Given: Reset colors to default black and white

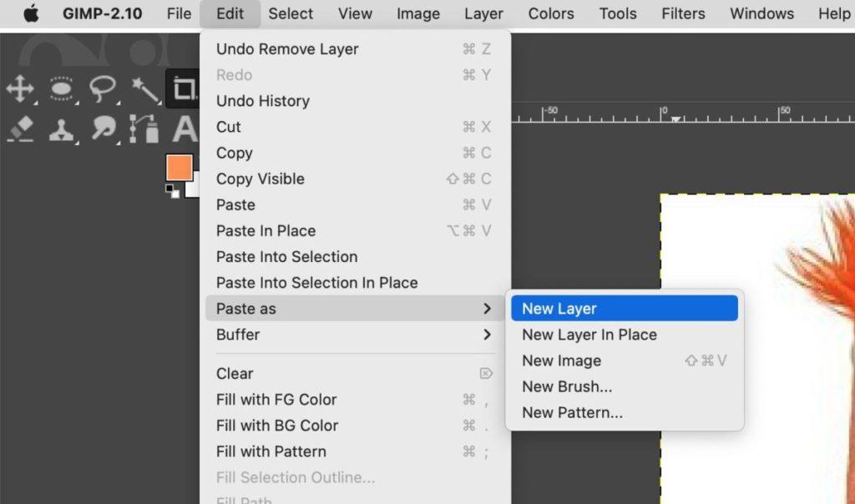Looking at the screenshot, I should [x=172, y=190].
